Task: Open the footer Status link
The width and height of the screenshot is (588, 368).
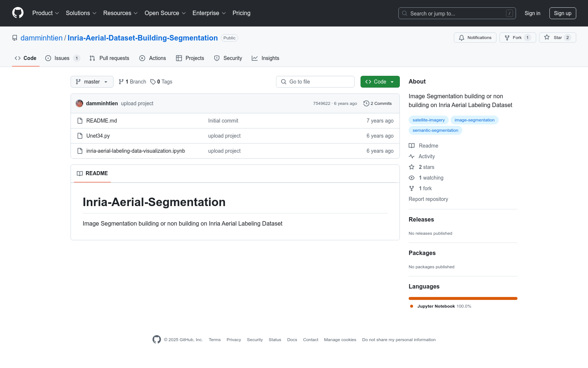Action: point(275,340)
